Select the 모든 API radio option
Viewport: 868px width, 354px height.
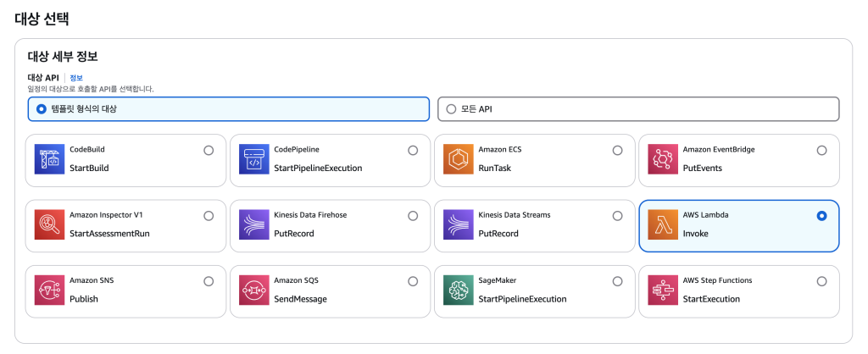click(451, 109)
